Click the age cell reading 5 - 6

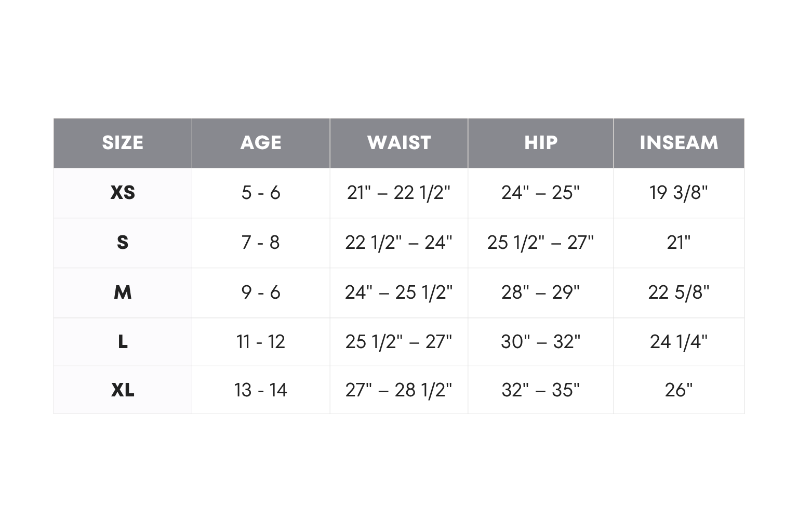pos(261,193)
